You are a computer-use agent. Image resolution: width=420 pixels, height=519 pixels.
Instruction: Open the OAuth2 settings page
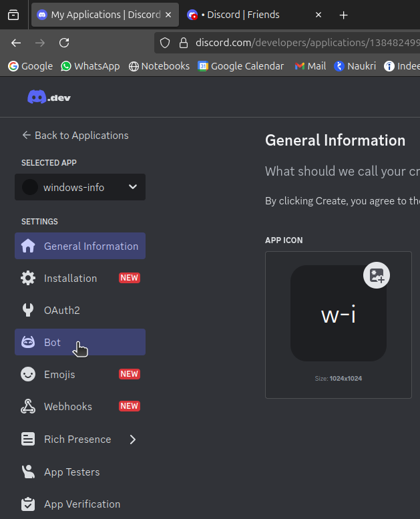click(79, 310)
